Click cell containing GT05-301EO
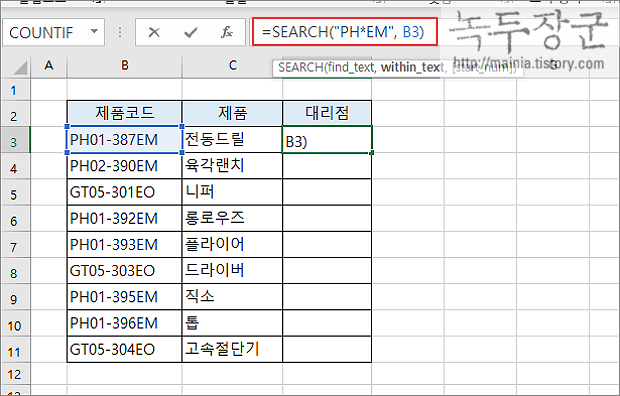 click(125, 192)
